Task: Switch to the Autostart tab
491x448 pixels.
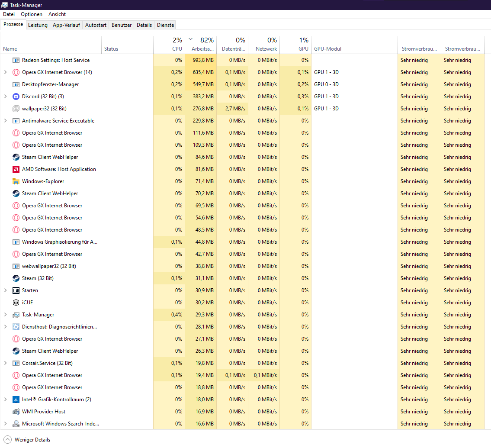Action: pyautogui.click(x=96, y=25)
